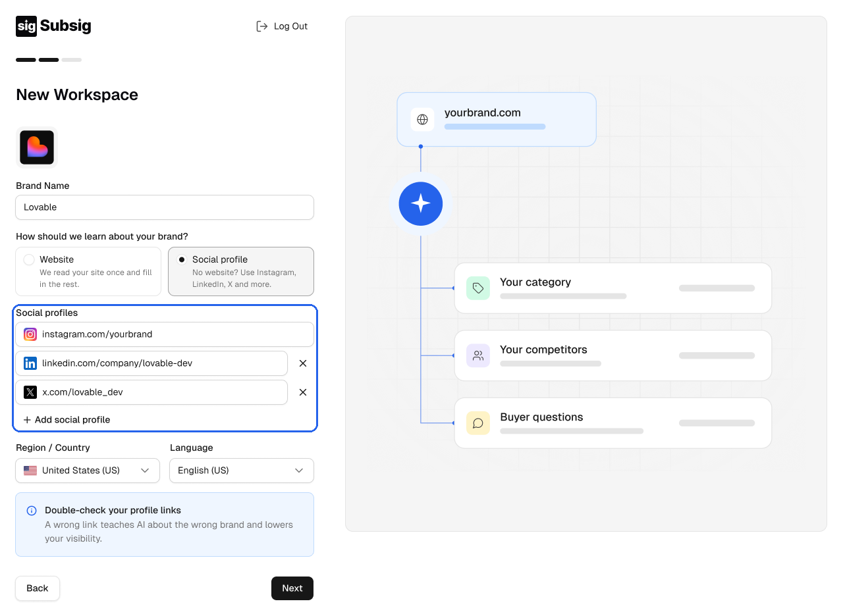843x616 pixels.
Task: Click the Log Out arrow icon
Action: point(262,26)
